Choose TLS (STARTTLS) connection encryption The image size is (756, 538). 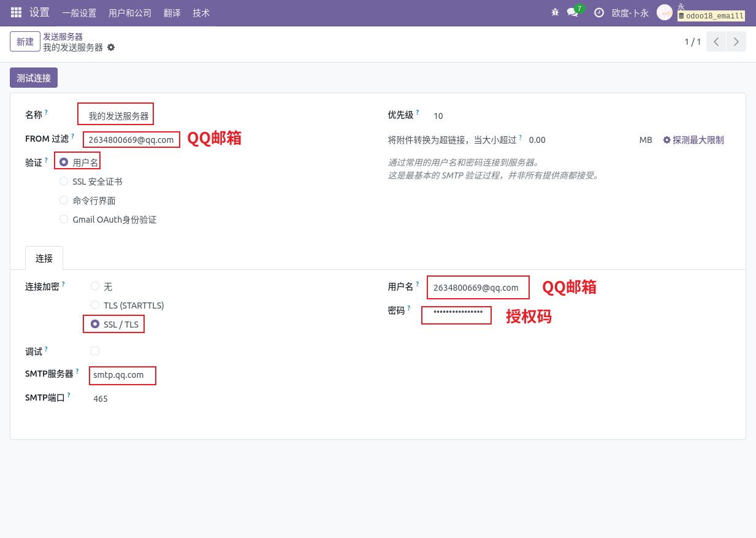click(x=95, y=305)
